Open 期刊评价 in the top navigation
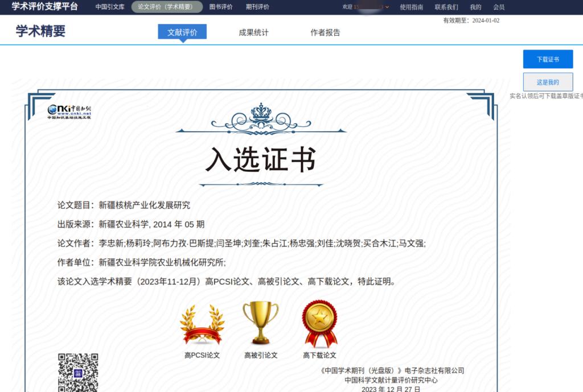Image resolution: width=583 pixels, height=392 pixels. [x=257, y=7]
